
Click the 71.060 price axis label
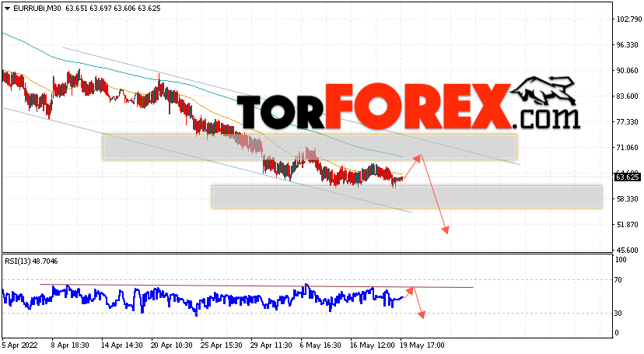(627, 147)
